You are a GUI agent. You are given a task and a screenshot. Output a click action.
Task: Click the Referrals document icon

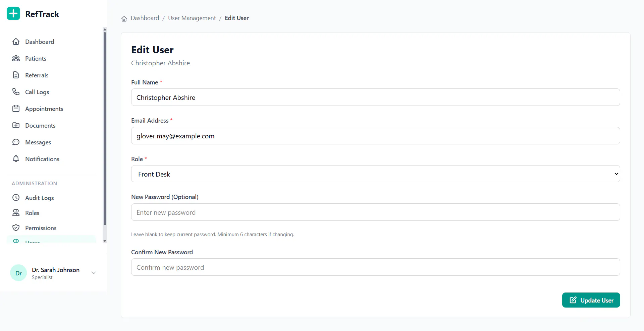pos(16,75)
